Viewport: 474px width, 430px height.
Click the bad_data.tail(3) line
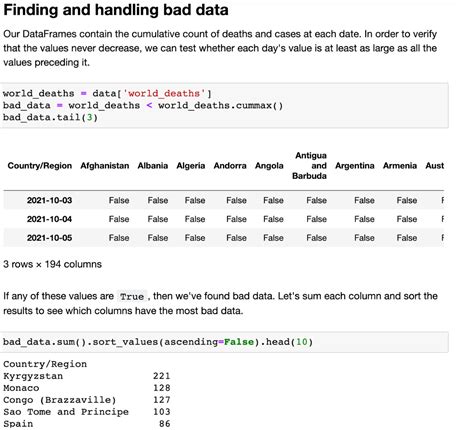pyautogui.click(x=50, y=117)
